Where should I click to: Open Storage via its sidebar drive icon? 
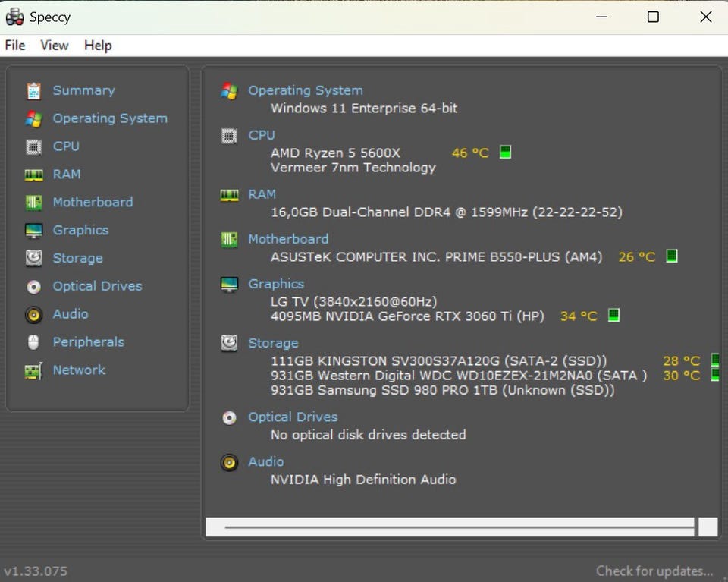pos(33,259)
